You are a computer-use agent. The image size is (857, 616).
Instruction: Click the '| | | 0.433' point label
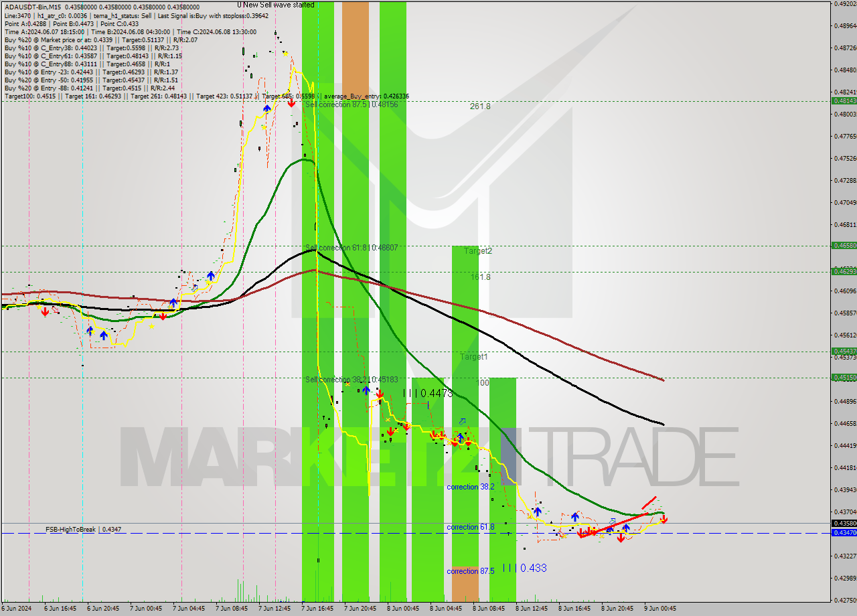tap(524, 568)
